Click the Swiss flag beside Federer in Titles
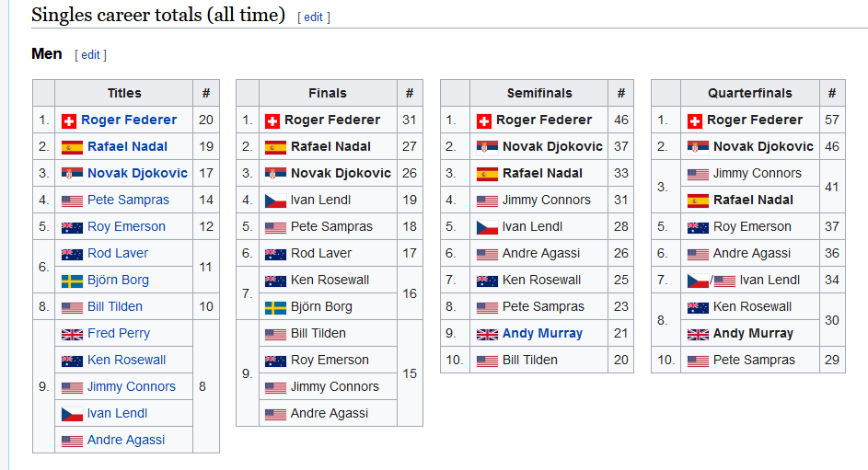The image size is (868, 470). pyautogui.click(x=69, y=121)
